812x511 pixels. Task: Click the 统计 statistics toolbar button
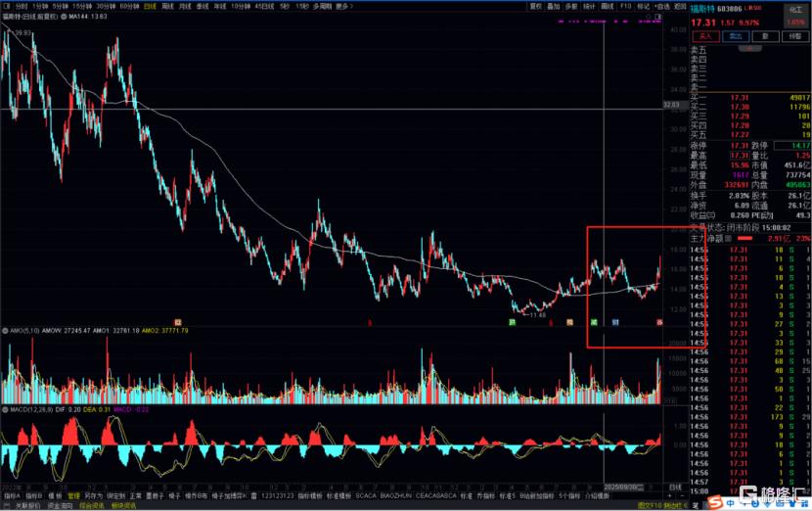(589, 6)
